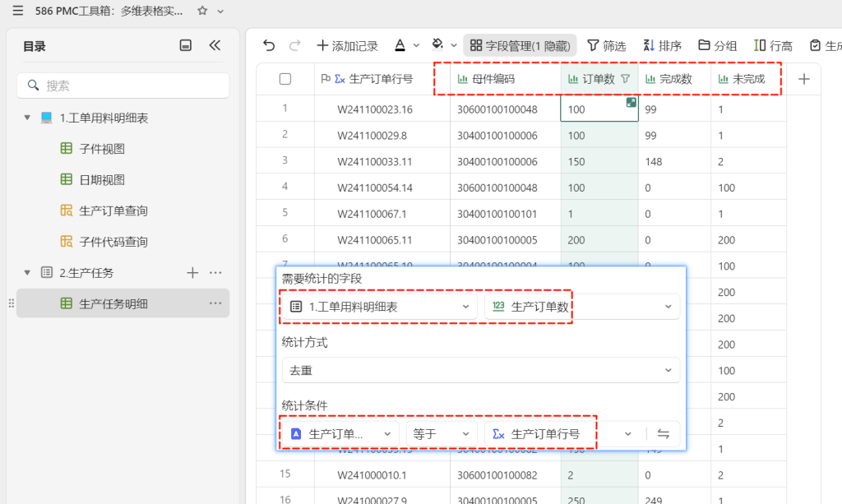The width and height of the screenshot is (842, 504).
Task: Star the 586 PMC document as favorite
Action: click(x=202, y=11)
